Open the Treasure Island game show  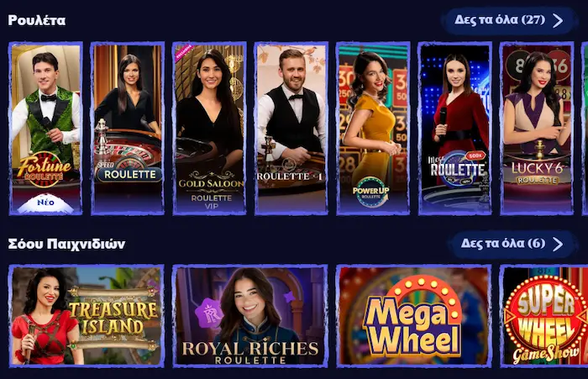[87, 316]
